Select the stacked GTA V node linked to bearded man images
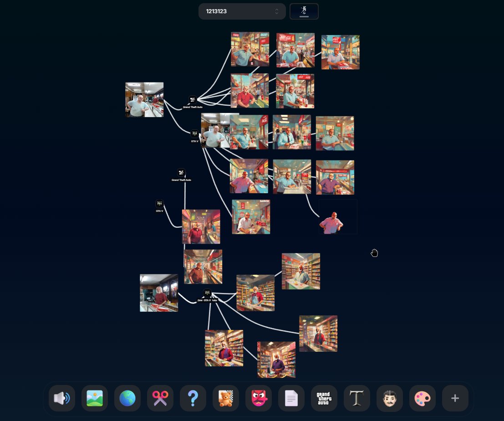The height and width of the screenshot is (421, 504). pos(207,293)
